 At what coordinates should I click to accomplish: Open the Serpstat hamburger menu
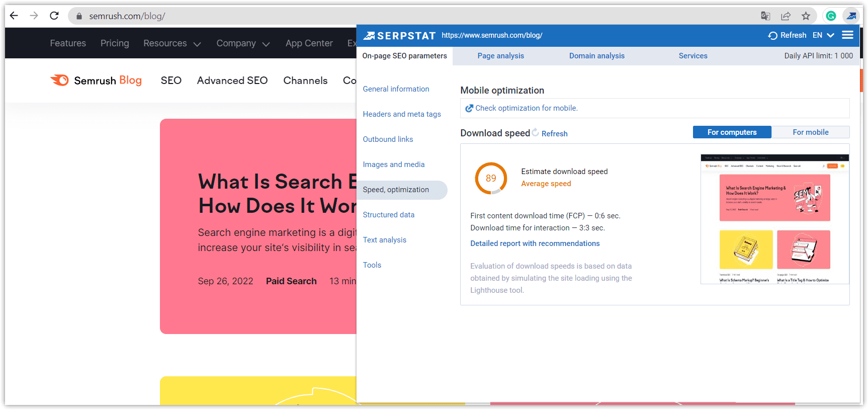click(847, 35)
